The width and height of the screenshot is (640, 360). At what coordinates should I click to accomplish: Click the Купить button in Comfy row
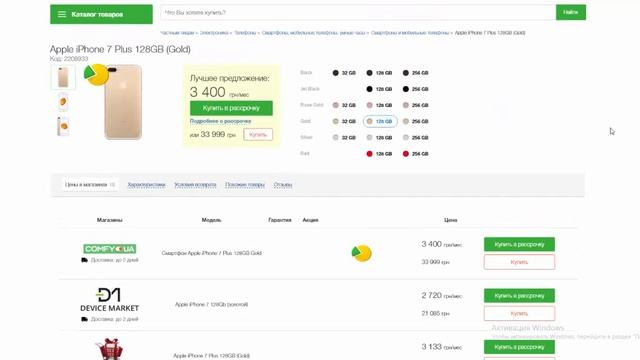[x=519, y=262]
